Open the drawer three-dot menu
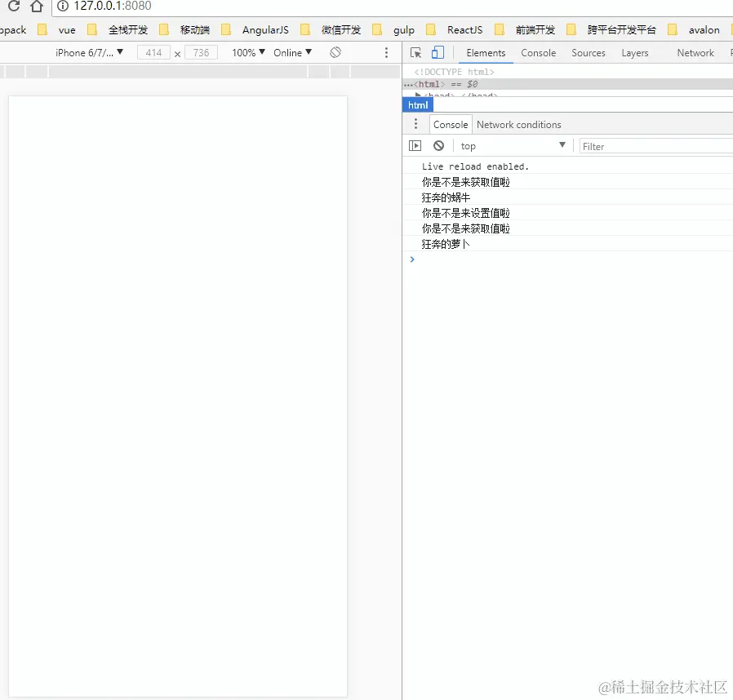This screenshot has height=700, width=733. click(x=415, y=124)
